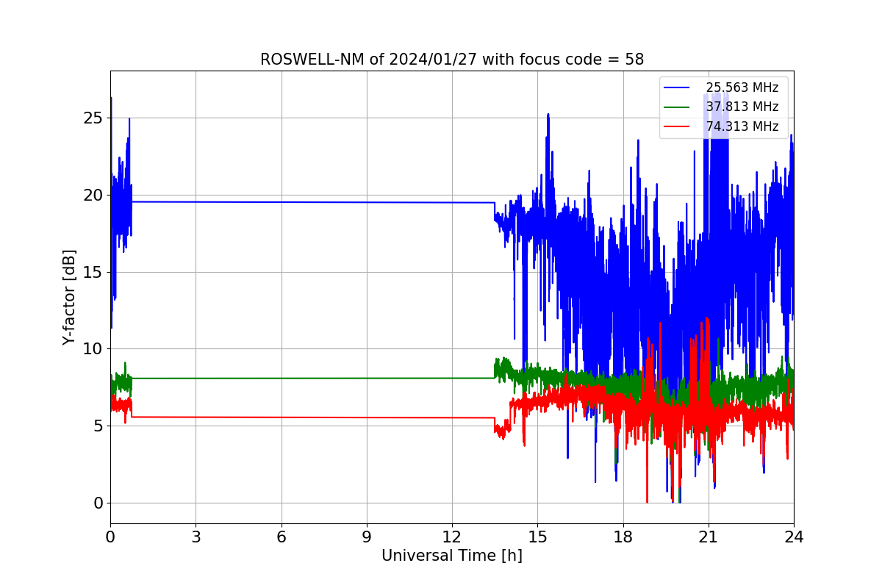
Task: Click the plot title 'ROSWELL-NM of 2024/01/27 with focus code = 58'
Action: tap(452, 60)
